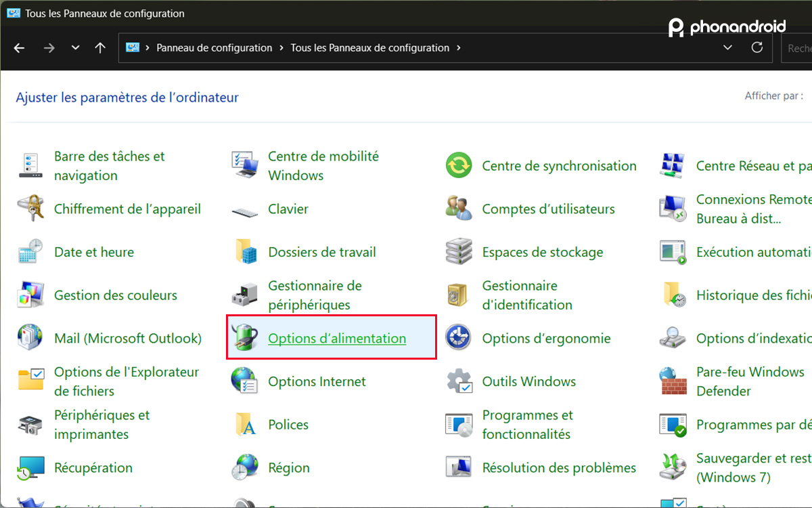The height and width of the screenshot is (508, 812).
Task: Open the Comptes d'utilisateurs people icon
Action: tap(459, 209)
